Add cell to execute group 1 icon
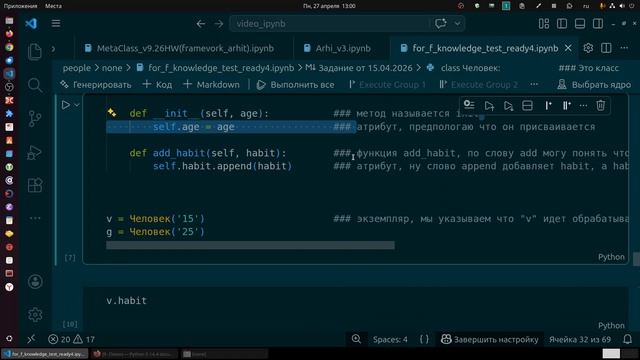The image size is (640, 360). (548, 106)
